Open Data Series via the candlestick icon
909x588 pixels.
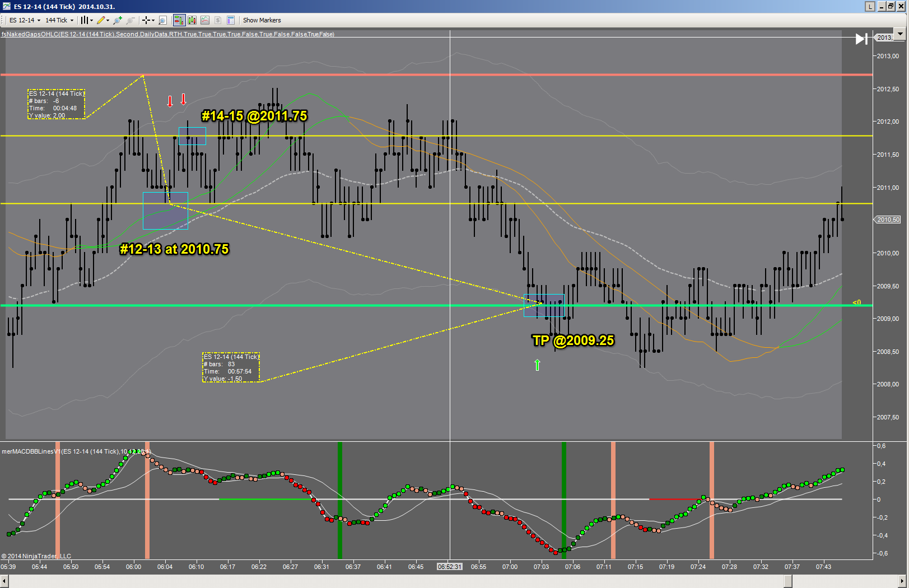click(192, 20)
